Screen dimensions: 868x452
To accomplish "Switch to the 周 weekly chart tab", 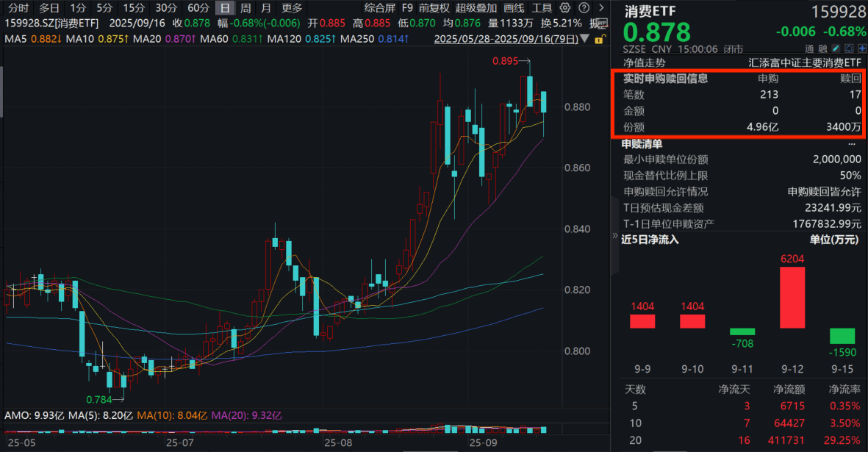I will tap(245, 8).
